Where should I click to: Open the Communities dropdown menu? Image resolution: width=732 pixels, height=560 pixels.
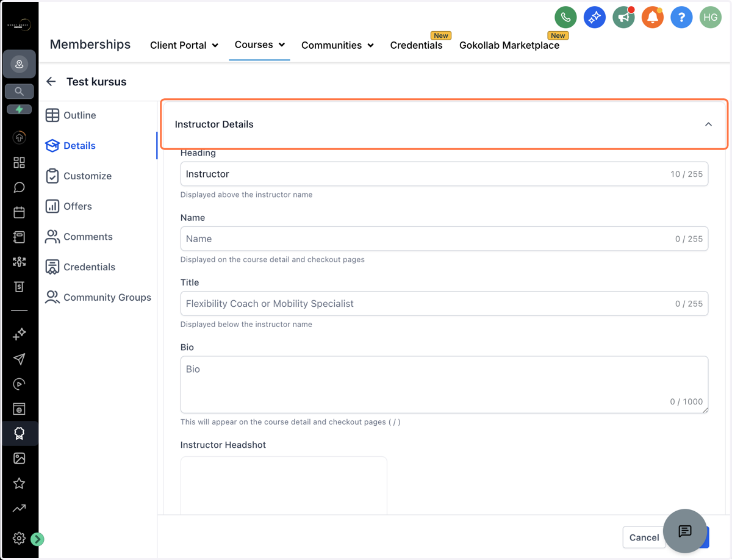337,45
